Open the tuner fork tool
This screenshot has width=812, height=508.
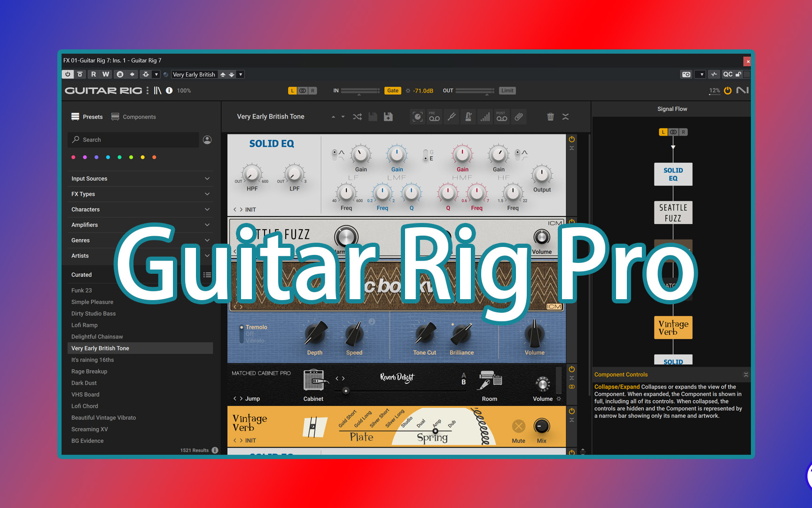[x=452, y=117]
